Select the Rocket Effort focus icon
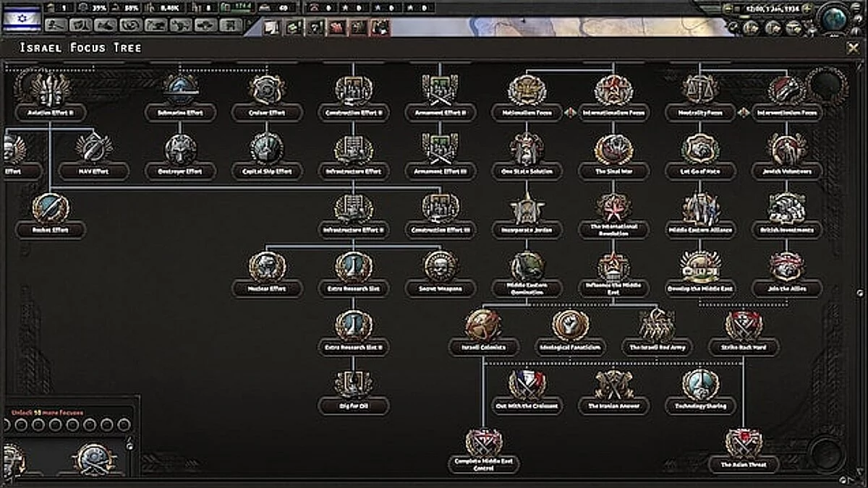 tap(51, 208)
